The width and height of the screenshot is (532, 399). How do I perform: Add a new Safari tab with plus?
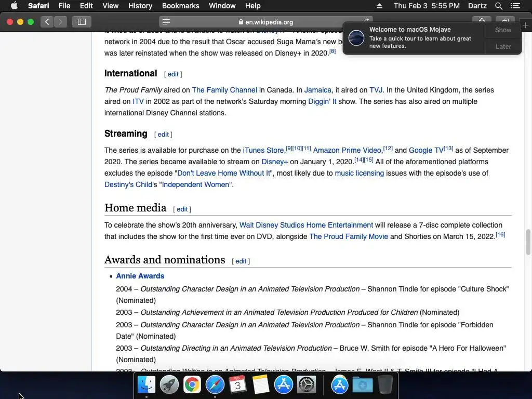(x=526, y=25)
